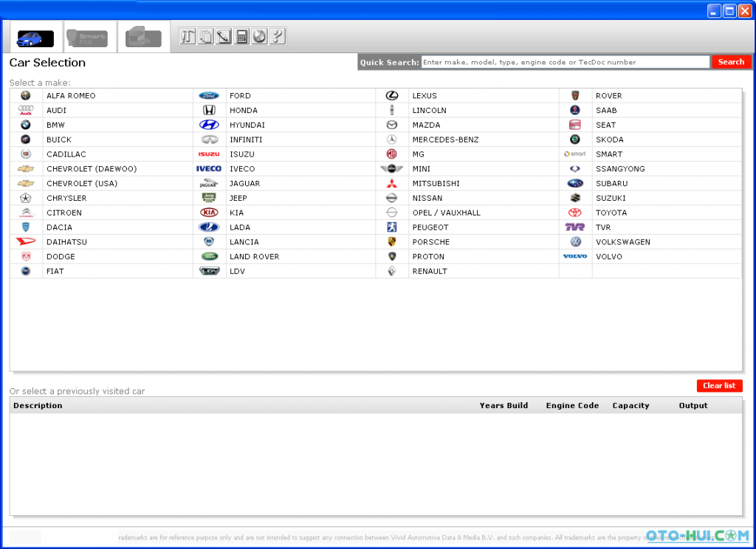Click the Description column header
Image resolution: width=756 pixels, height=549 pixels.
pyautogui.click(x=38, y=405)
